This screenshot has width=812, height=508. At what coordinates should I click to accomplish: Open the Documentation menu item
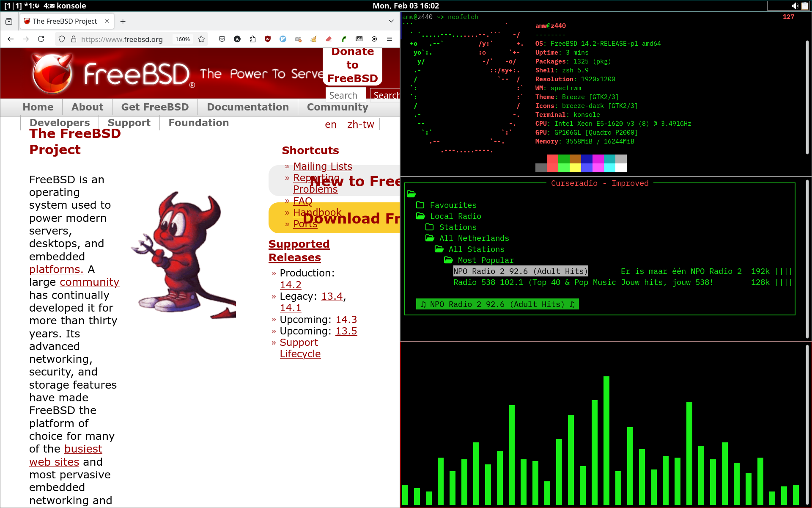[x=248, y=107]
